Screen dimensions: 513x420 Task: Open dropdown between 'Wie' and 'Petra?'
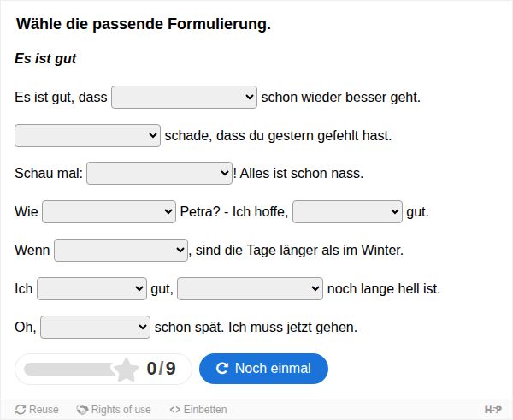pos(109,212)
